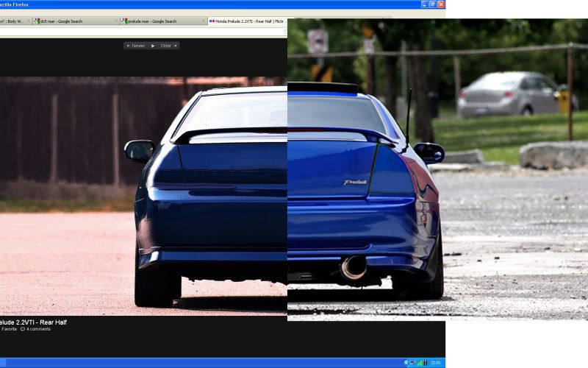Select the 'Honda Prelude 2.2VTI - Rear Half' Flickr tab
The height and width of the screenshot is (368, 588).
point(248,21)
